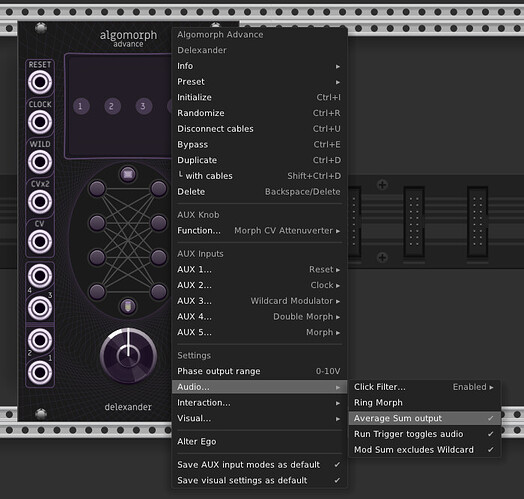Click the lit button below the operator grid
The image size is (524, 499).
(128, 306)
